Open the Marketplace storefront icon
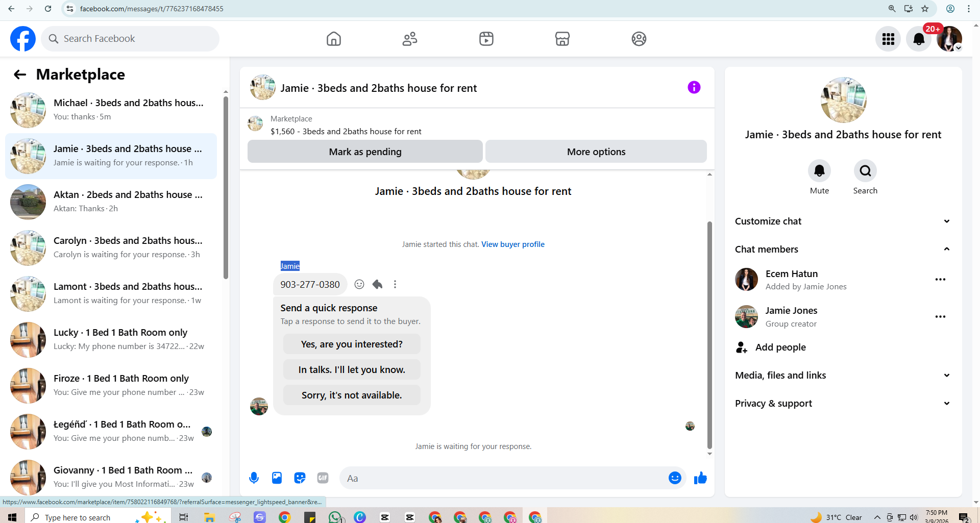This screenshot has width=980, height=523. 562,39
